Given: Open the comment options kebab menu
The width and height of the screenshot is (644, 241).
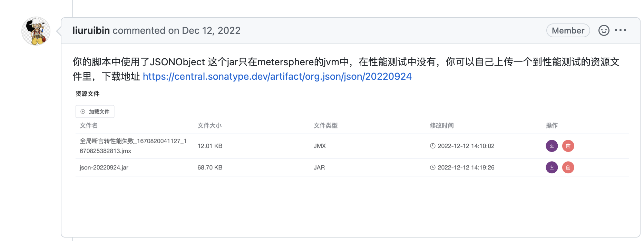Looking at the screenshot, I should click(621, 30).
